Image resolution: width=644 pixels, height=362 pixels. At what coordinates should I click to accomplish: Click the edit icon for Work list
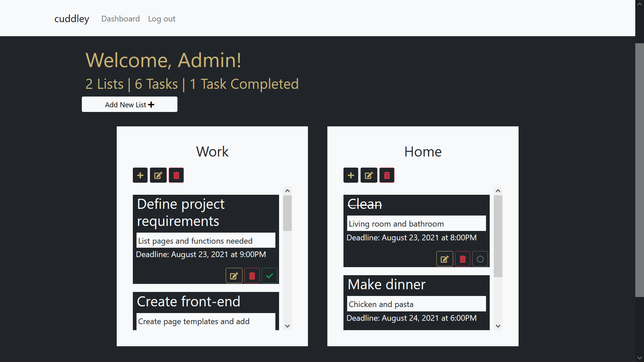point(158,176)
